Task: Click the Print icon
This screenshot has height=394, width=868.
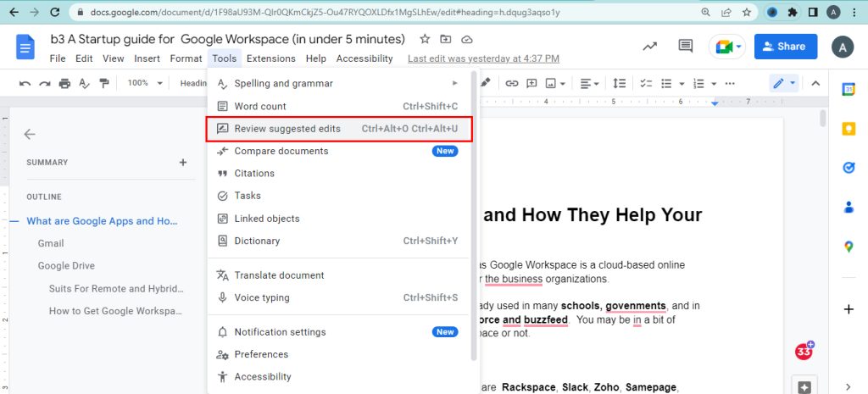Action: [x=64, y=83]
